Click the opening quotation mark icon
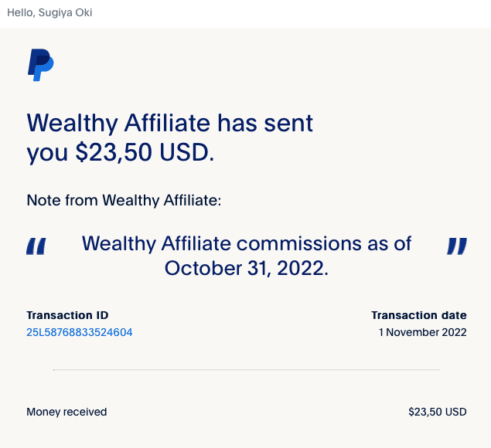 36,246
